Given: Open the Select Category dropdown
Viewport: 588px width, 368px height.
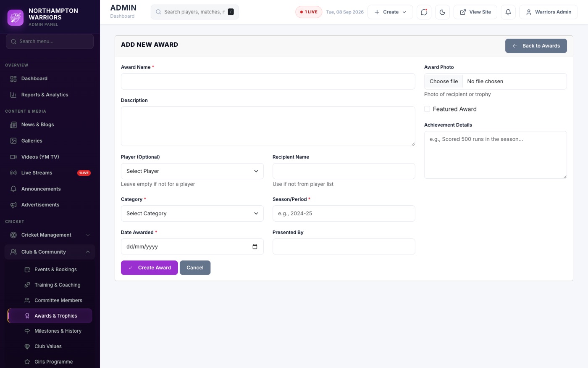Looking at the screenshot, I should (192, 214).
